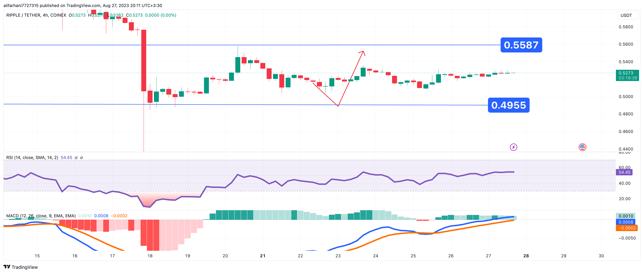This screenshot has height=273, width=644.
Task: Click the close value C0.5273 in legend
Action: coord(134,15)
